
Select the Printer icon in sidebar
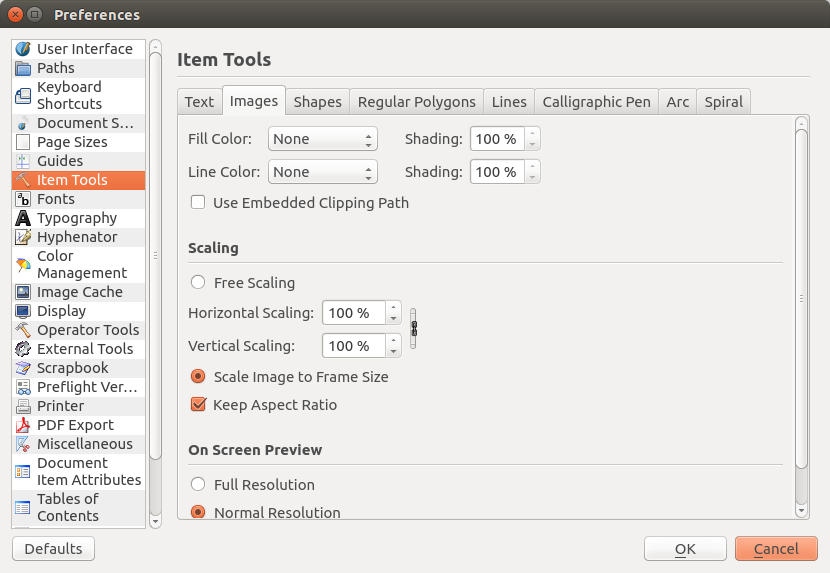(x=23, y=406)
